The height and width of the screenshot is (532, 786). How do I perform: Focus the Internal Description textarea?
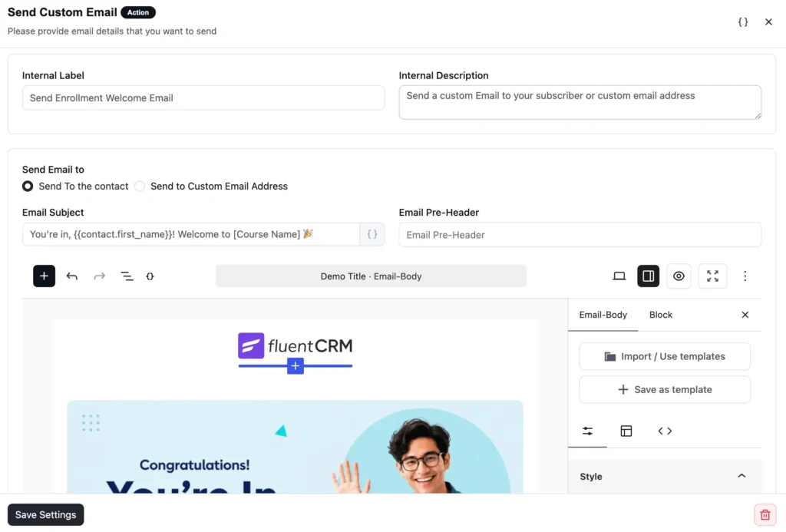[x=580, y=102]
